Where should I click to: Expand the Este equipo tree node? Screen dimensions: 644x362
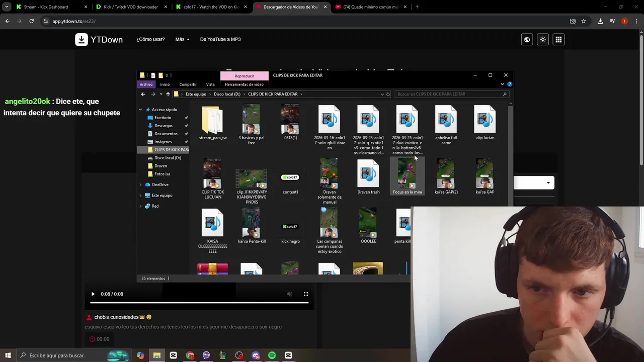point(140,195)
